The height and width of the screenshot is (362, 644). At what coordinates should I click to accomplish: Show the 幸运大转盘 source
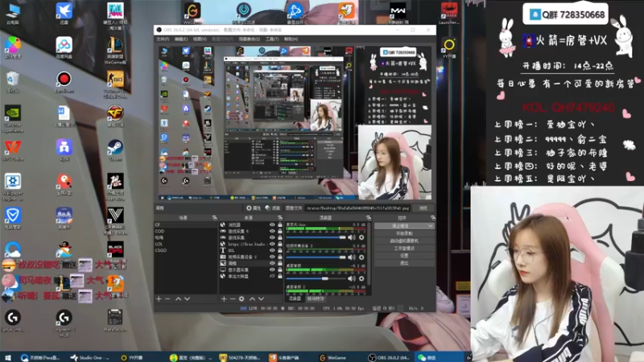tap(272, 276)
